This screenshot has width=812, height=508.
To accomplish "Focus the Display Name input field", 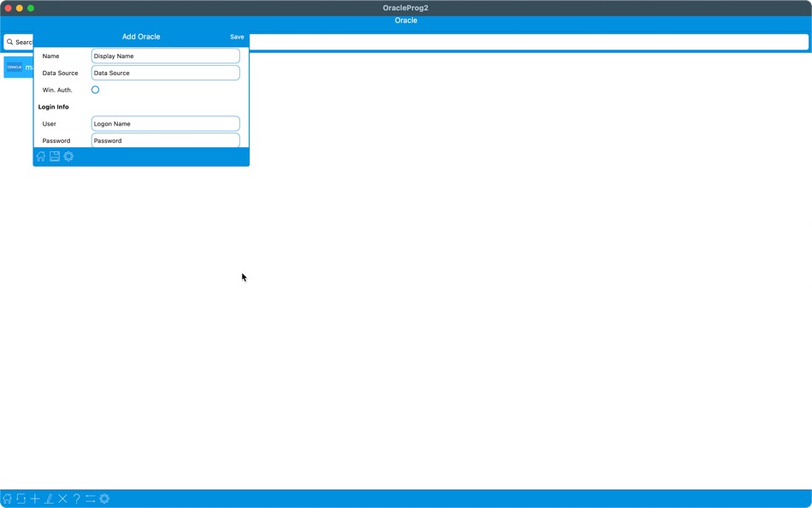I will tap(166, 56).
